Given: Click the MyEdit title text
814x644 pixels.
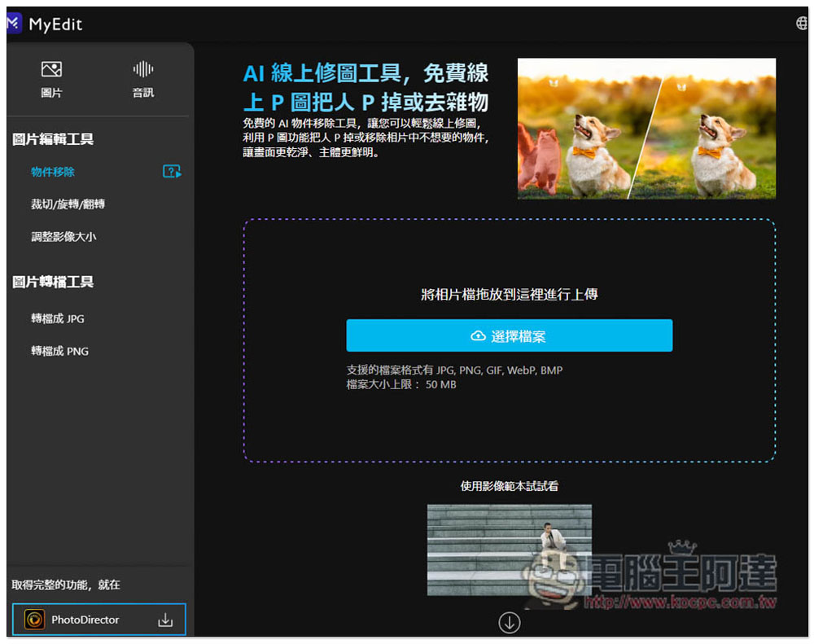Looking at the screenshot, I should click(x=55, y=24).
